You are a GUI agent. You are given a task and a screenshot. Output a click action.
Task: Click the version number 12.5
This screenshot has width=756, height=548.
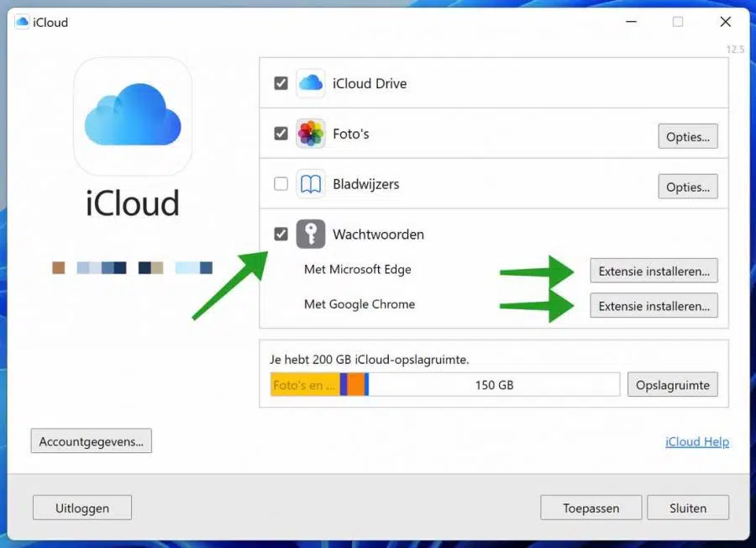(x=735, y=50)
